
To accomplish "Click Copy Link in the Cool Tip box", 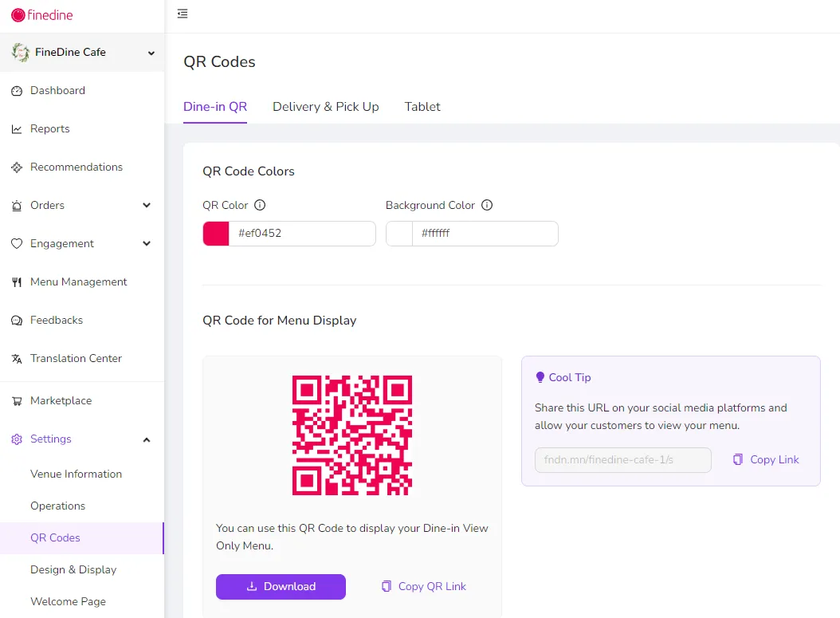I will click(766, 459).
